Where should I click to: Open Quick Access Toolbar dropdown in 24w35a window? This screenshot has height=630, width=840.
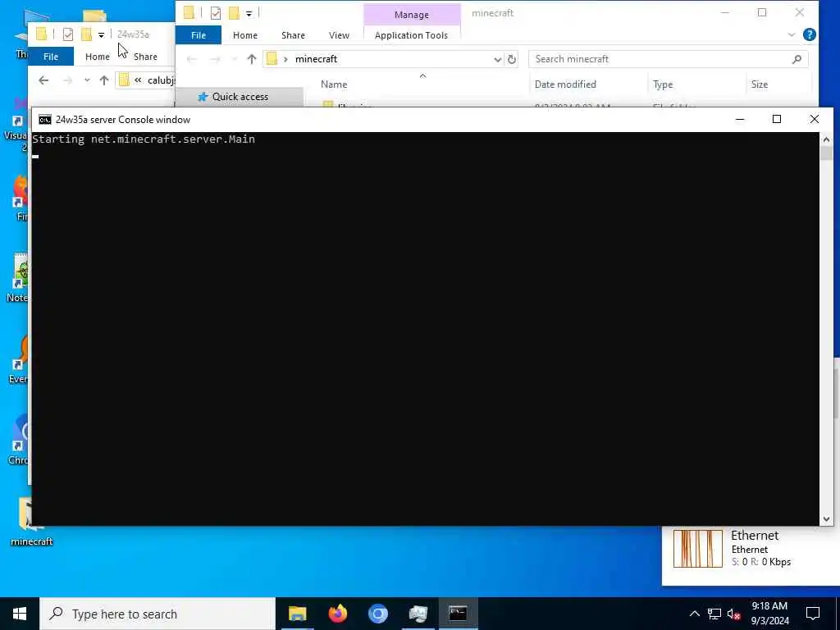pos(101,34)
